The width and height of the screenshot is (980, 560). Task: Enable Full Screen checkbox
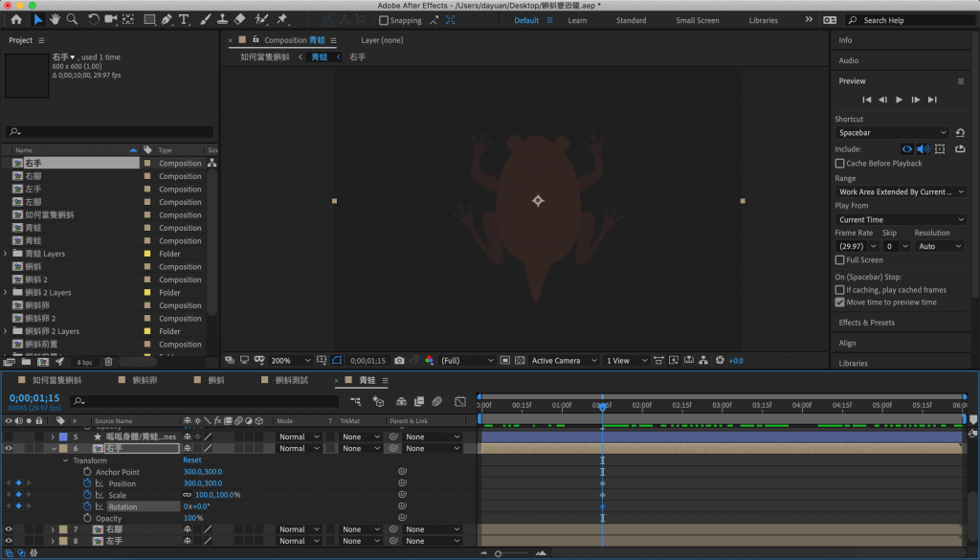click(x=839, y=260)
